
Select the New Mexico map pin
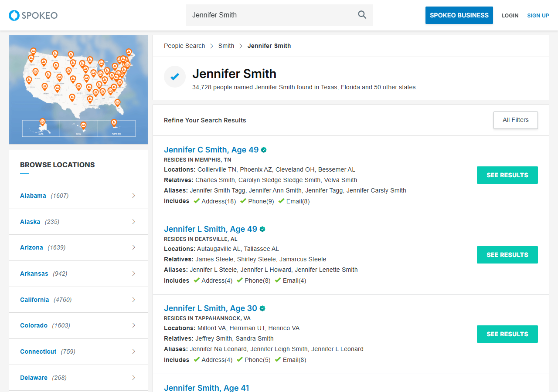(x=58, y=88)
